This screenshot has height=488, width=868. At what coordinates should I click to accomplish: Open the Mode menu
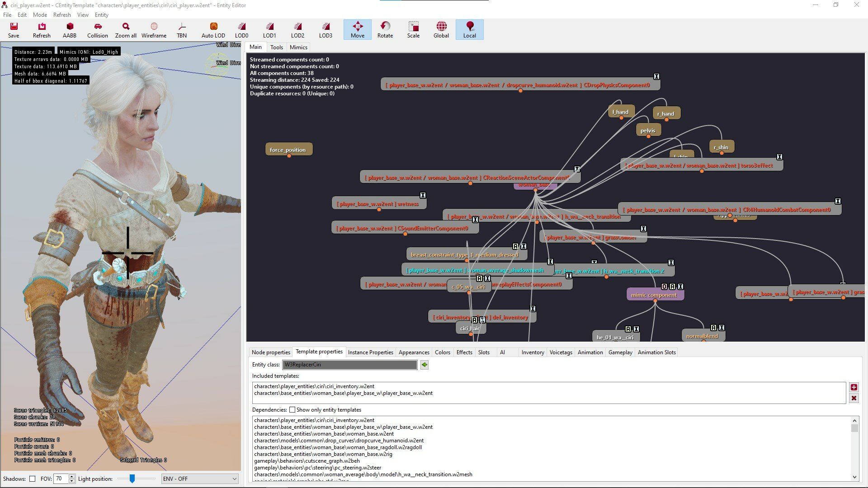pyautogui.click(x=40, y=15)
